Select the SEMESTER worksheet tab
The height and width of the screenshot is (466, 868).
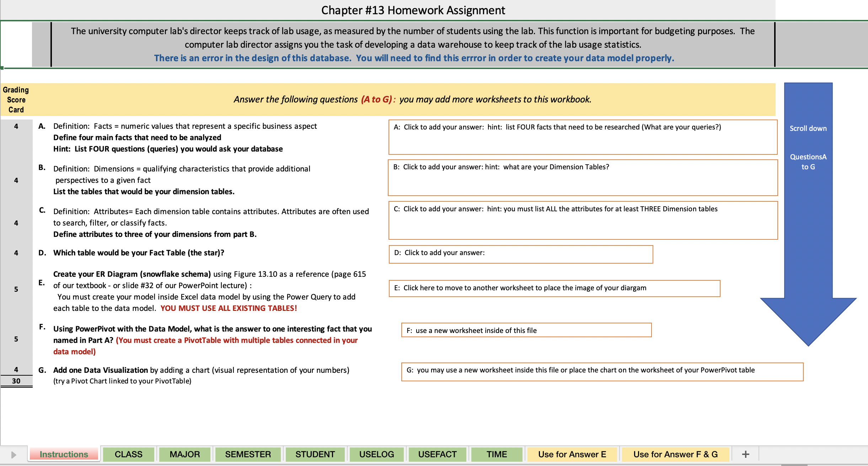point(248,454)
